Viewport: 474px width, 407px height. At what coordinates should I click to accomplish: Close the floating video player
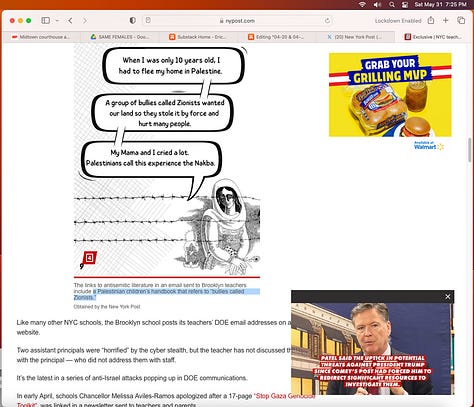(448, 296)
